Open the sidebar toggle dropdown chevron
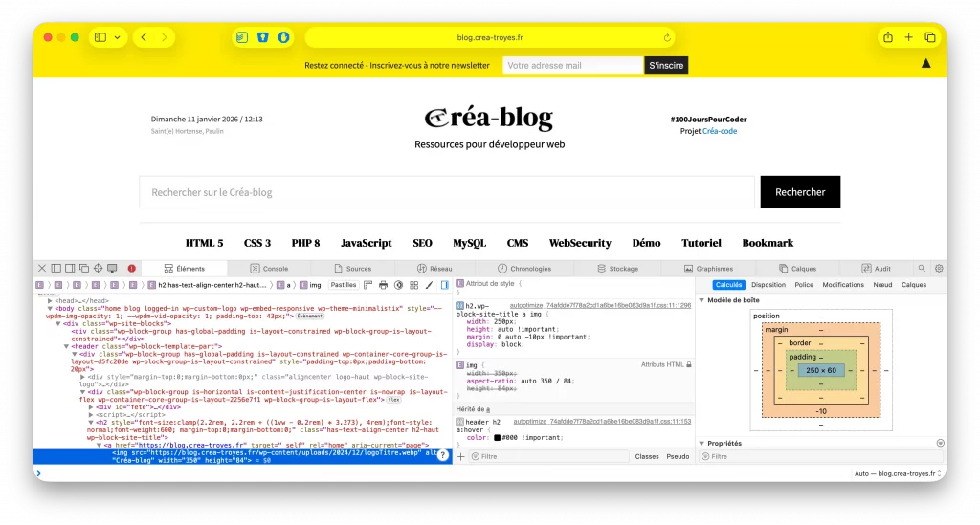Screen dimensions: 980x525 (x=117, y=37)
